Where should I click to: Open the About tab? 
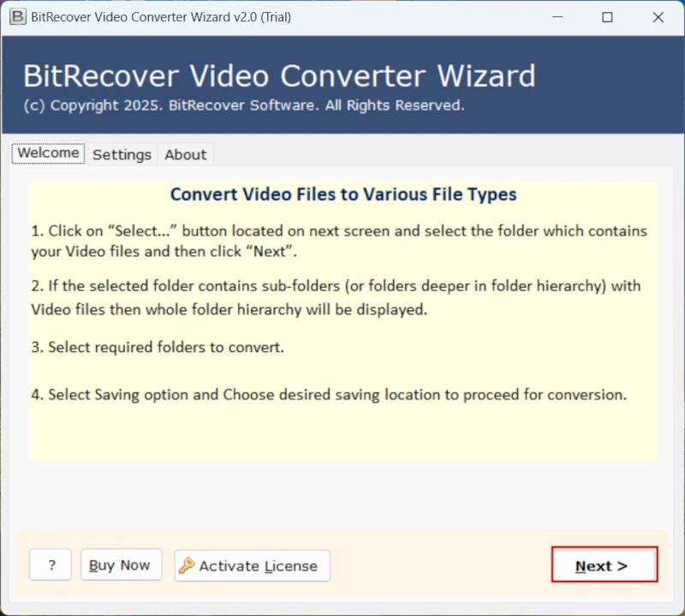click(x=185, y=154)
